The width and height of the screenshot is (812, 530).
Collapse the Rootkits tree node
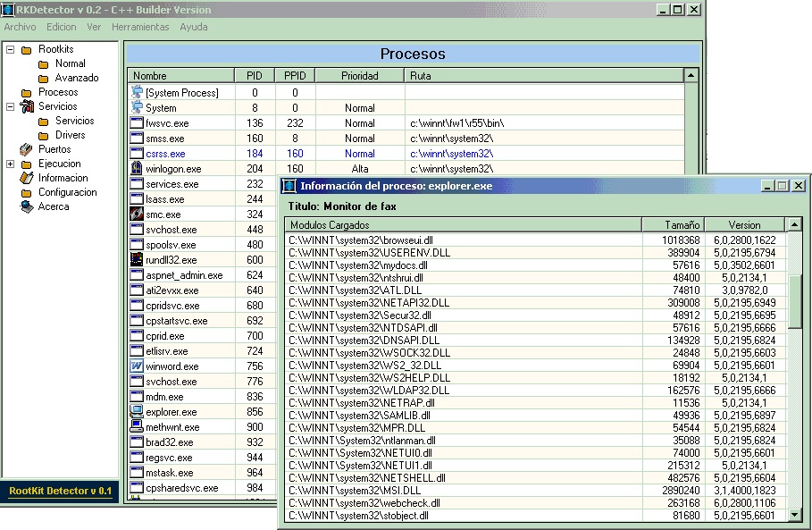pos(11,49)
